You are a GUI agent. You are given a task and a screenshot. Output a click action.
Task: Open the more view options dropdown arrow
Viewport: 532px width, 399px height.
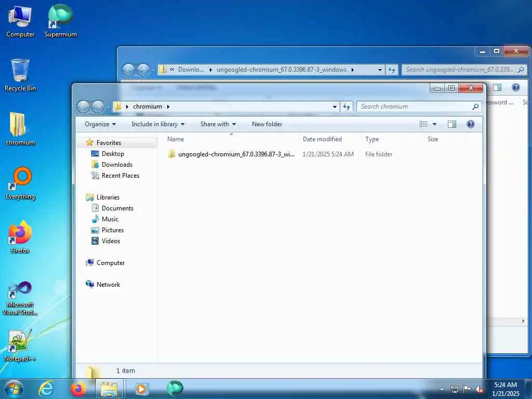(434, 124)
